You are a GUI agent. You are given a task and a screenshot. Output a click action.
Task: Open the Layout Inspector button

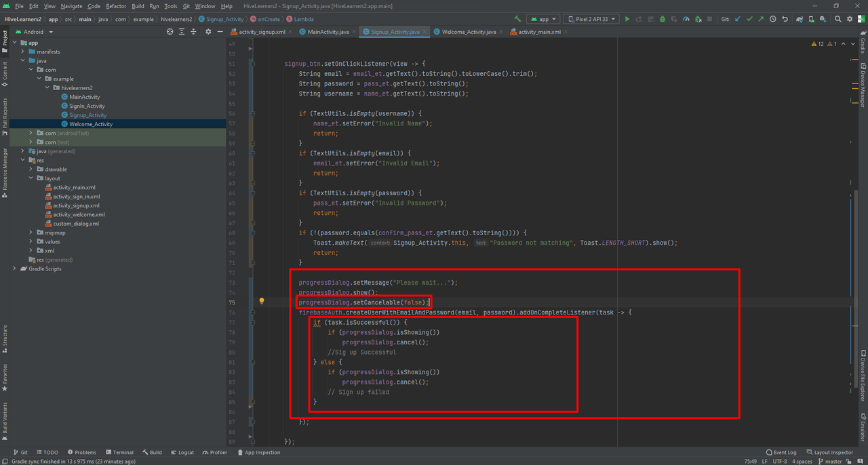coord(829,452)
